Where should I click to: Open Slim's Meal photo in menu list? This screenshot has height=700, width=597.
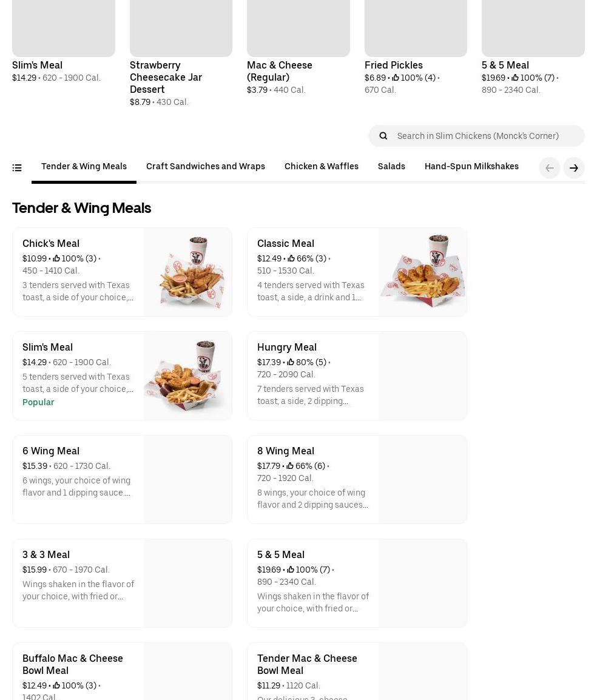click(x=187, y=375)
